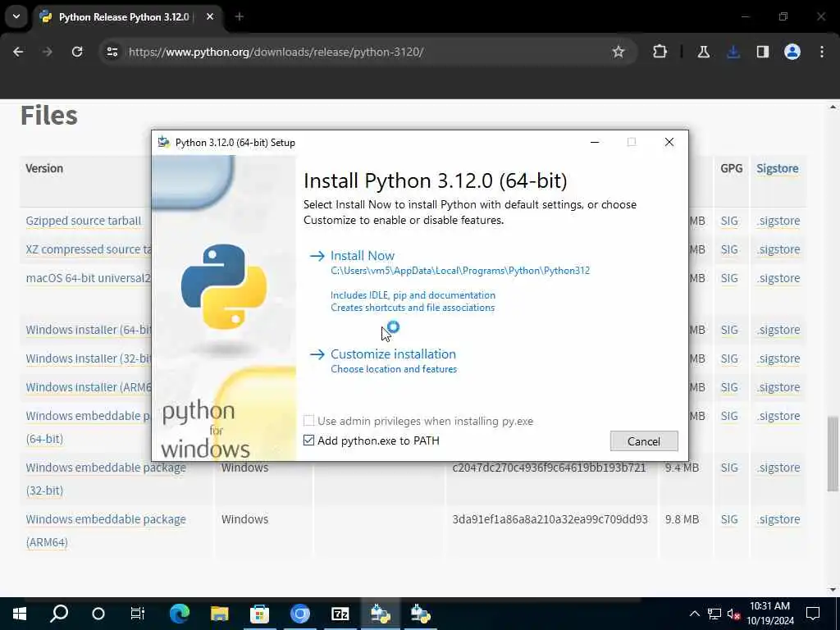
Task: Open .sigstore link for Gzipped source tarball
Action: coord(778,221)
